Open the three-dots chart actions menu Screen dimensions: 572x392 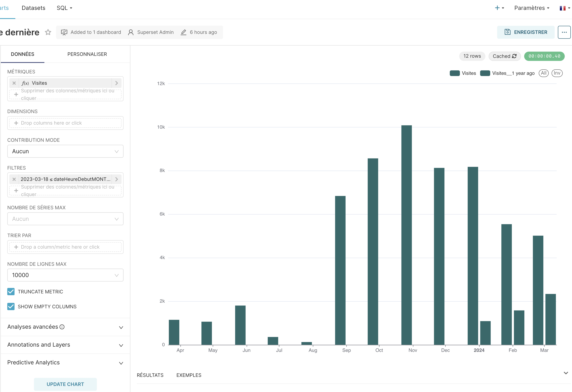coord(564,32)
